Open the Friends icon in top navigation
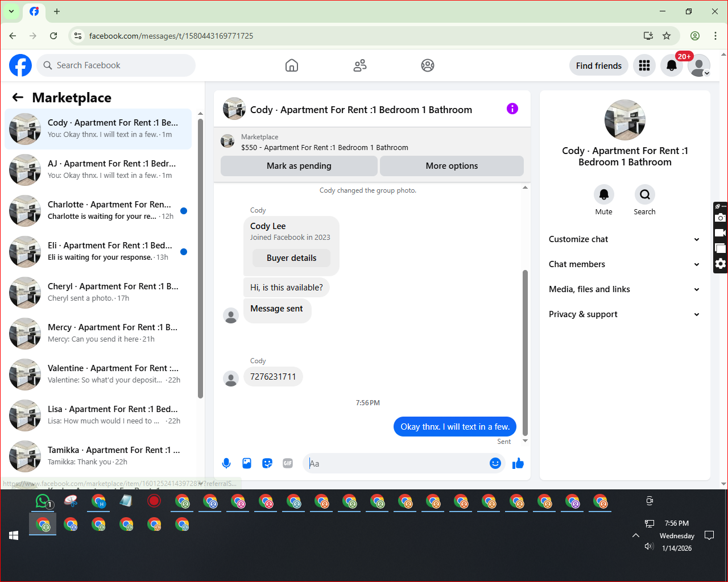This screenshot has height=582, width=728. [x=360, y=65]
